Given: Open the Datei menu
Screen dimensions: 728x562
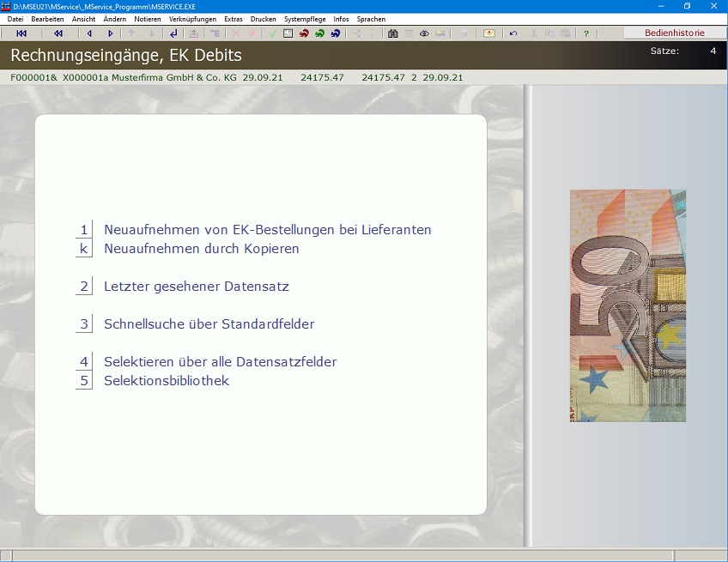Looking at the screenshot, I should point(15,19).
